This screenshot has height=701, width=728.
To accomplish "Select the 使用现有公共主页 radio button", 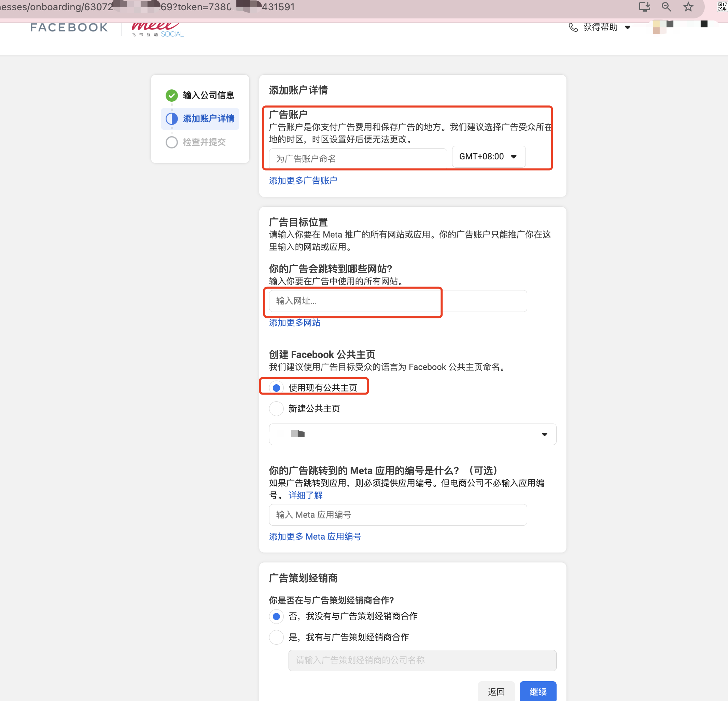I will pos(276,388).
